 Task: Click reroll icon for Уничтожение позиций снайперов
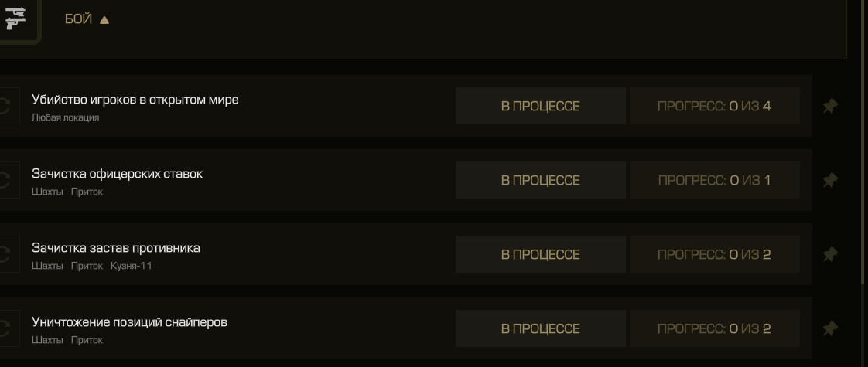point(7,329)
